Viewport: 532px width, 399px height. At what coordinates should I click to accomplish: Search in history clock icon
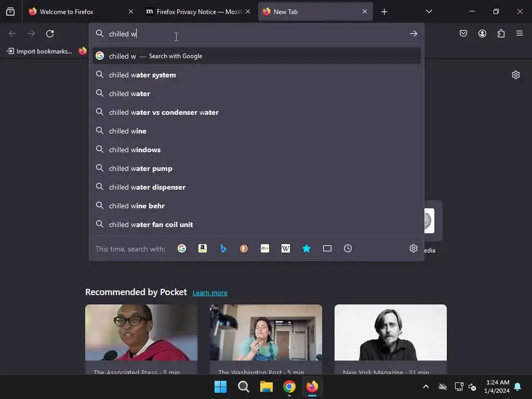tap(348, 248)
